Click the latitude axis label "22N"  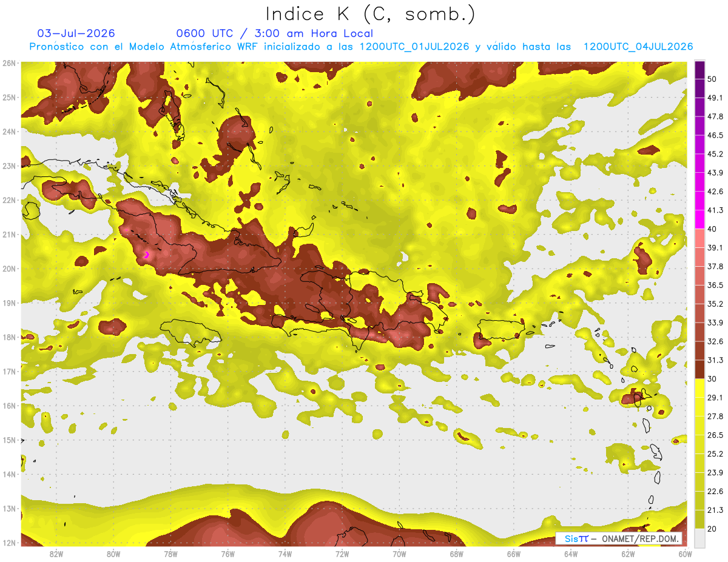(8, 200)
